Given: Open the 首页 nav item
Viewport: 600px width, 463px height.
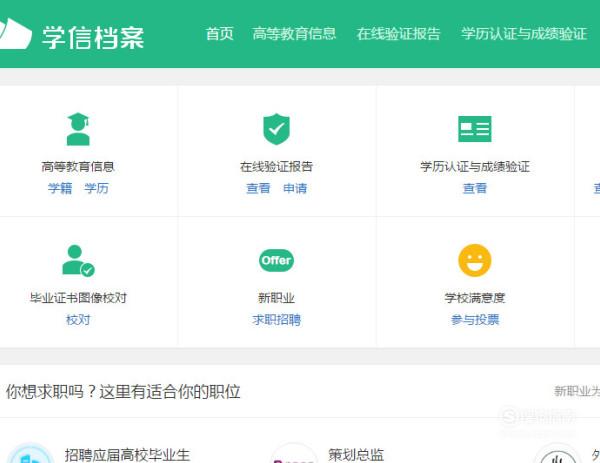Looking at the screenshot, I should pyautogui.click(x=219, y=34).
